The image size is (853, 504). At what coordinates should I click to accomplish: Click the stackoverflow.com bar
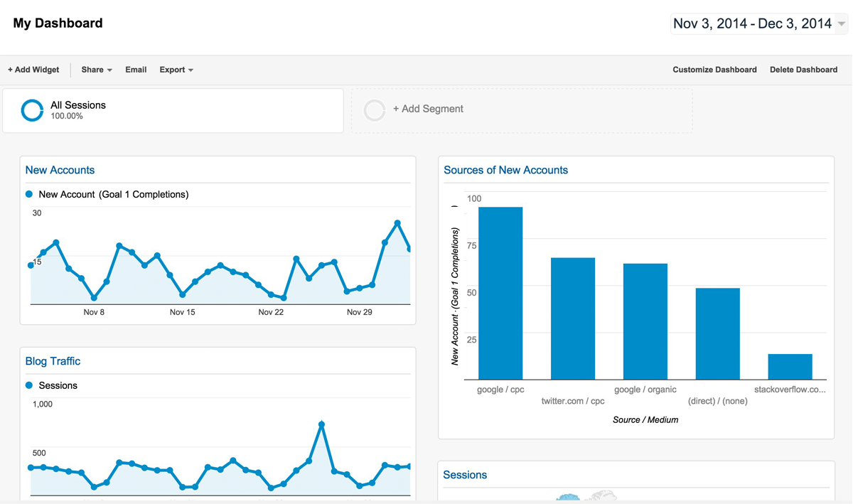789,366
